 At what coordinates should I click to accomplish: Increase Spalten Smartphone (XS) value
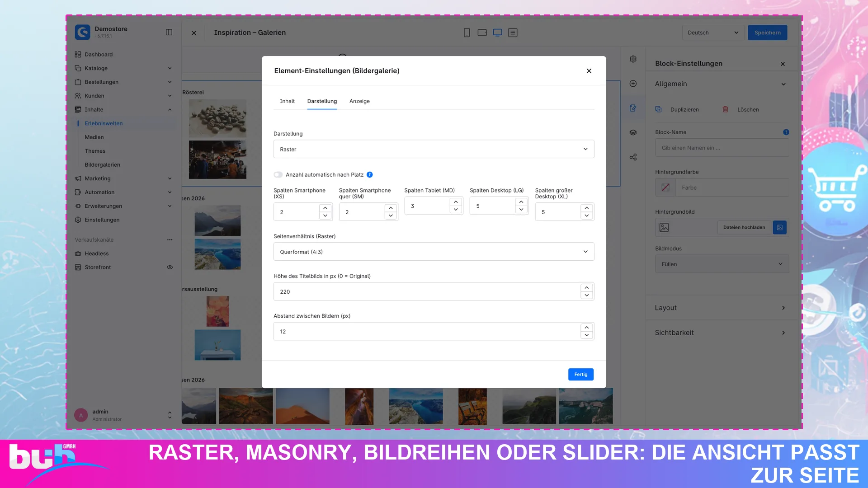(325, 208)
